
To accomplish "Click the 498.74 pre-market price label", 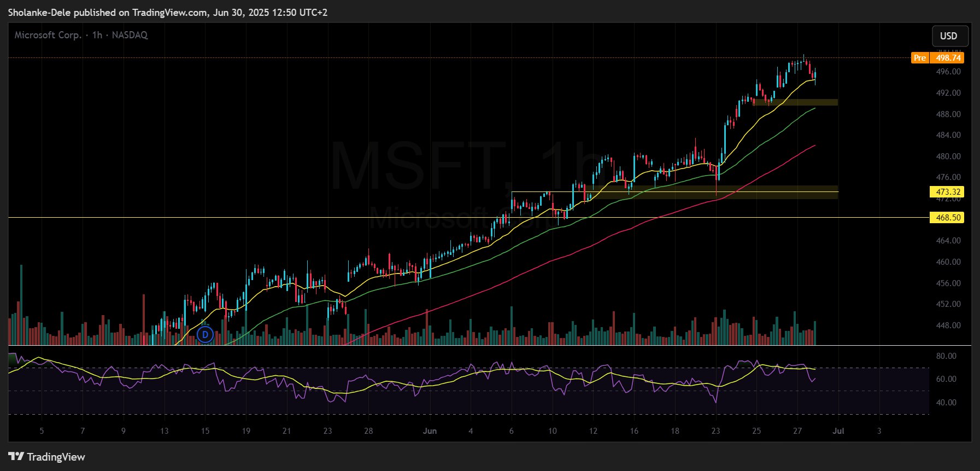I will (948, 58).
